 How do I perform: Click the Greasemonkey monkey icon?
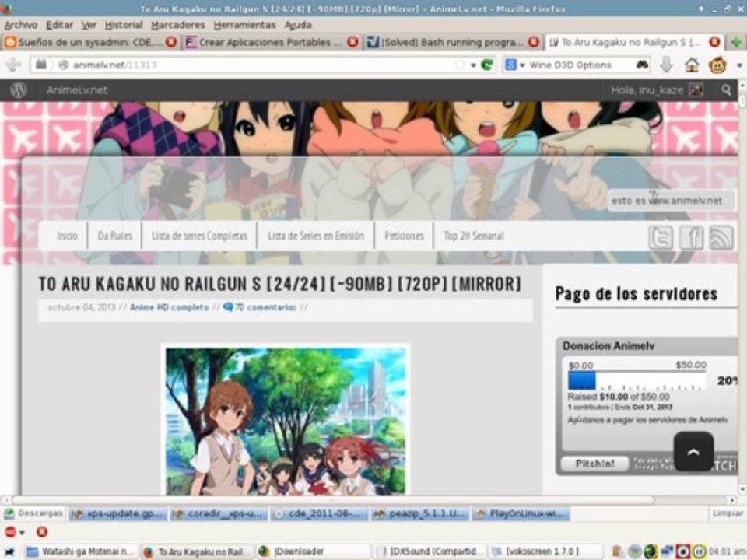[x=717, y=65]
